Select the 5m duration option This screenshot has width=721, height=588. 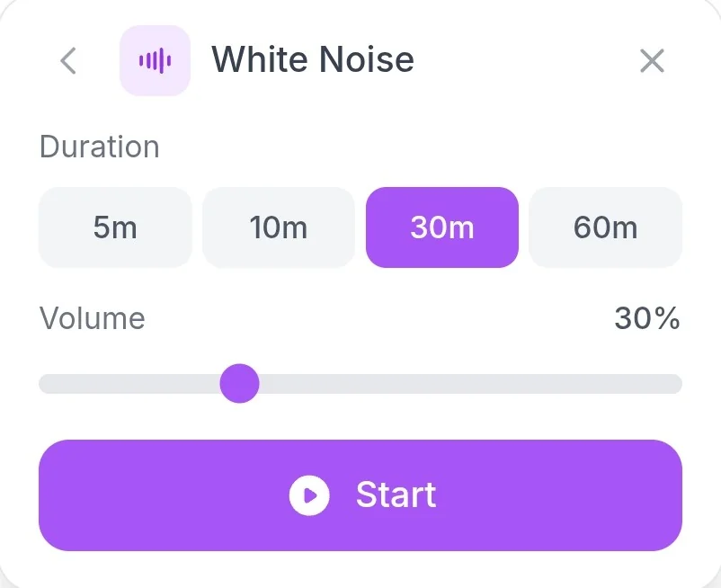coord(115,227)
